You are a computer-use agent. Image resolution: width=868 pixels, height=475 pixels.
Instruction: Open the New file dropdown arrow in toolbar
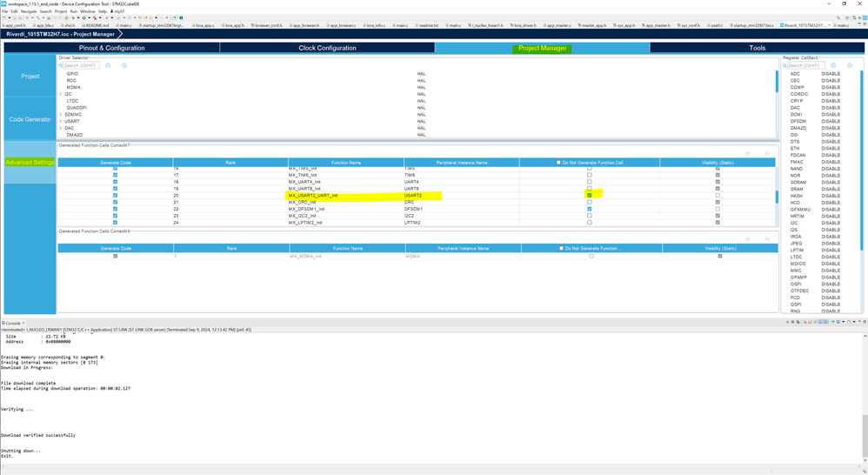click(9, 17)
